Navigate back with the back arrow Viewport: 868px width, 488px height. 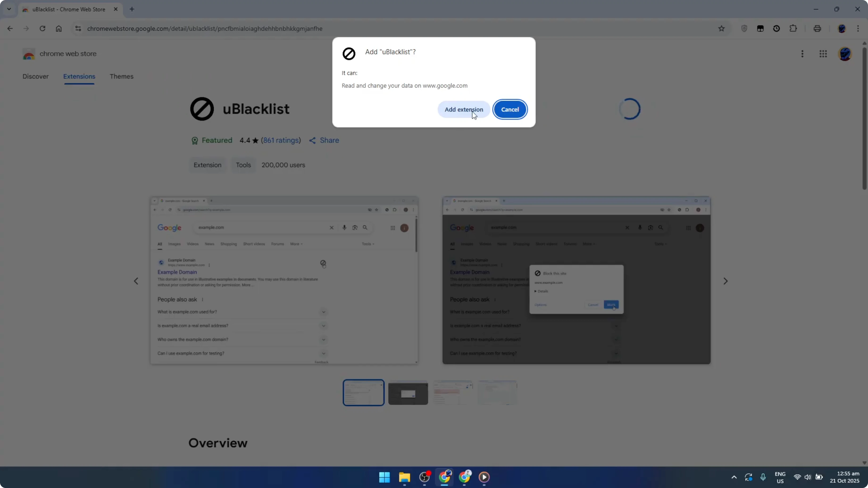click(10, 28)
